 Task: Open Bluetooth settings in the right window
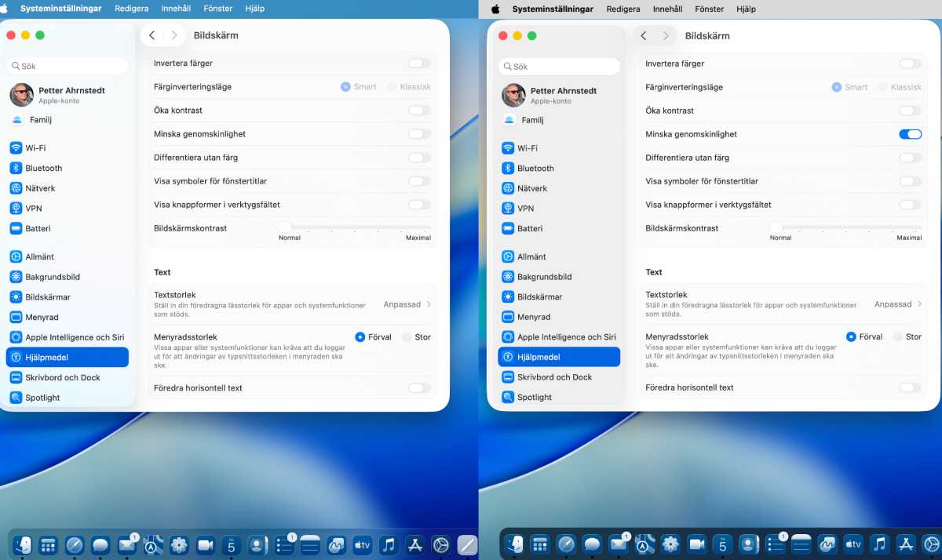coord(535,169)
